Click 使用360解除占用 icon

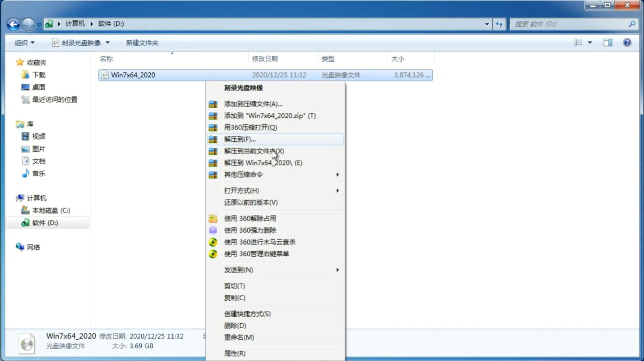click(x=212, y=218)
